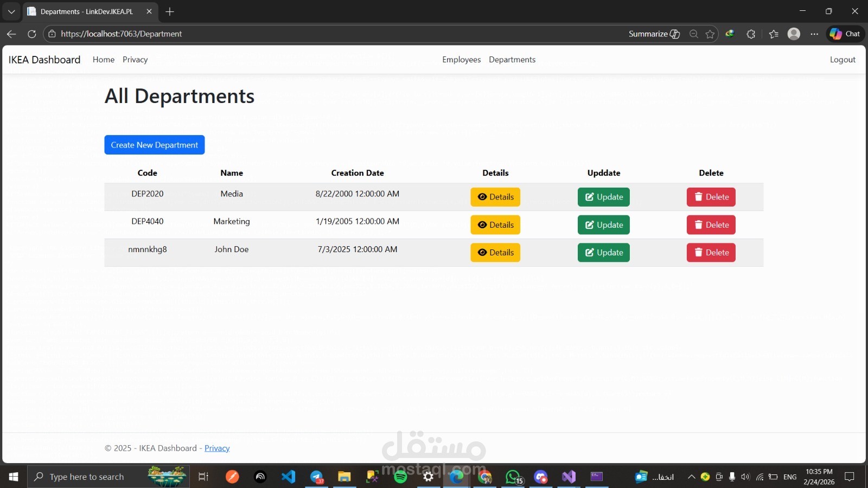Delete the Media department
Viewport: 868px width, 488px height.
click(711, 197)
